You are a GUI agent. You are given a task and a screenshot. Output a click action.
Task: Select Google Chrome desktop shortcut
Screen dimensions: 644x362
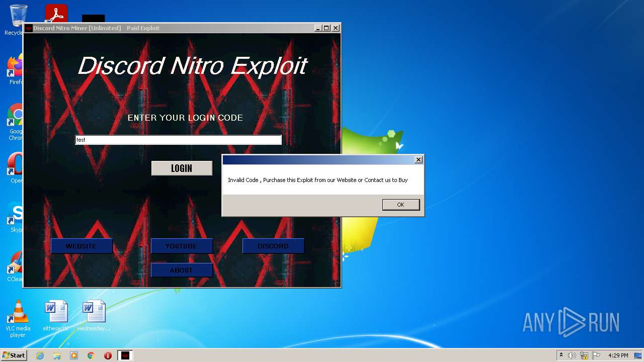click(x=15, y=122)
